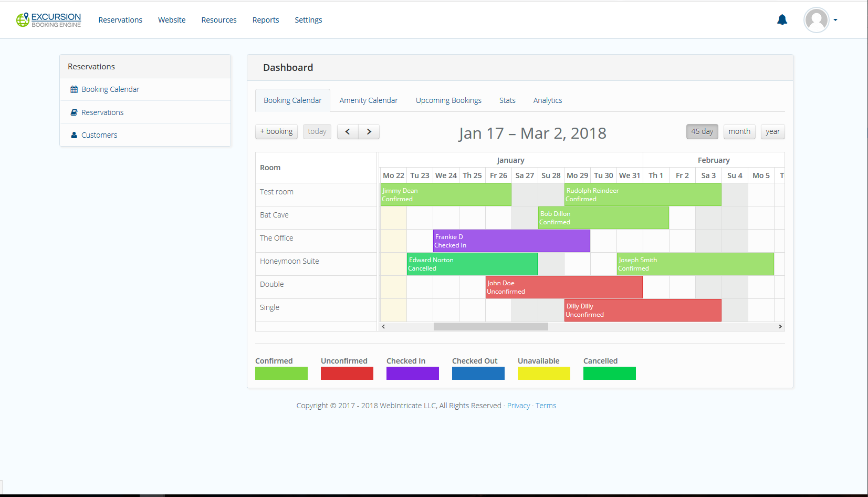Click the + booking button
868x497 pixels.
tap(276, 131)
